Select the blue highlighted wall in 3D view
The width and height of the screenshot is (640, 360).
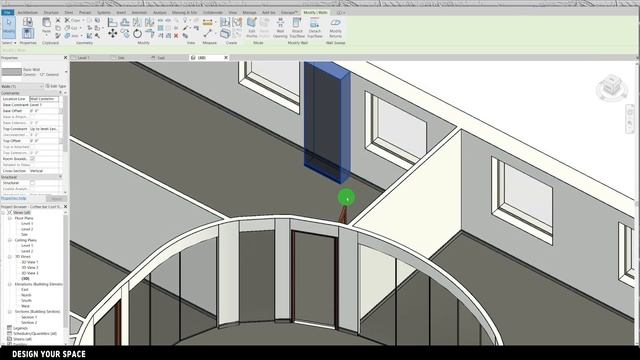(x=327, y=122)
